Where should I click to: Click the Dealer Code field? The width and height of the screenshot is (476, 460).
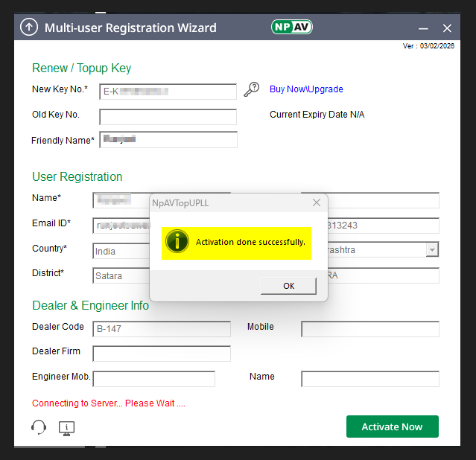point(162,329)
